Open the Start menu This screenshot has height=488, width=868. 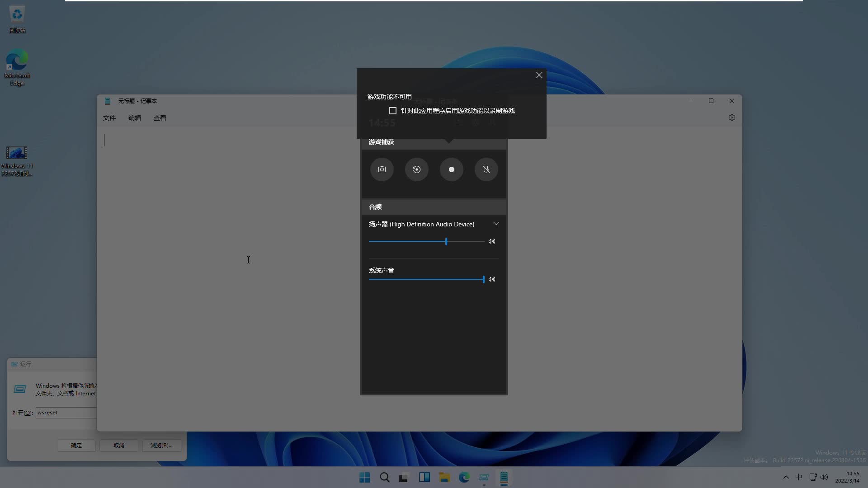point(364,478)
